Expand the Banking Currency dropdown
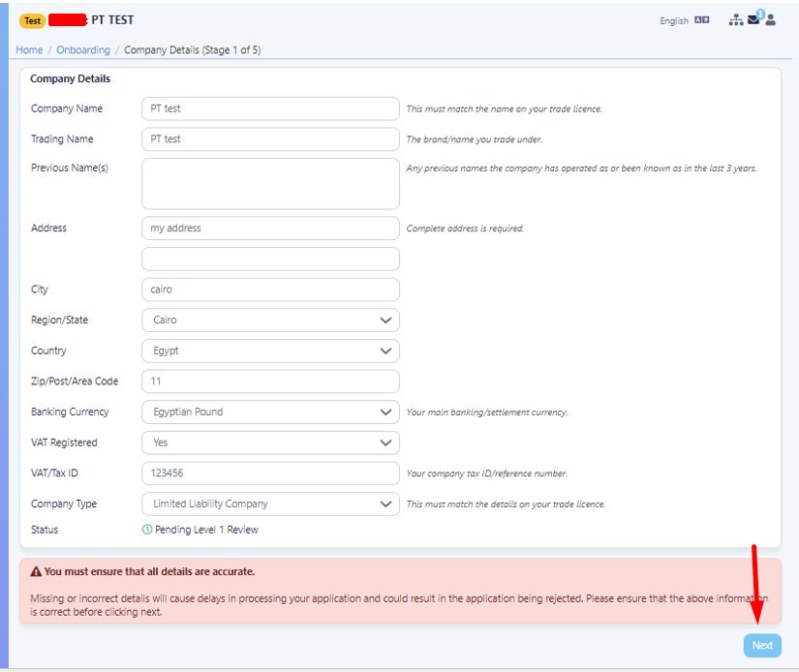 270,412
